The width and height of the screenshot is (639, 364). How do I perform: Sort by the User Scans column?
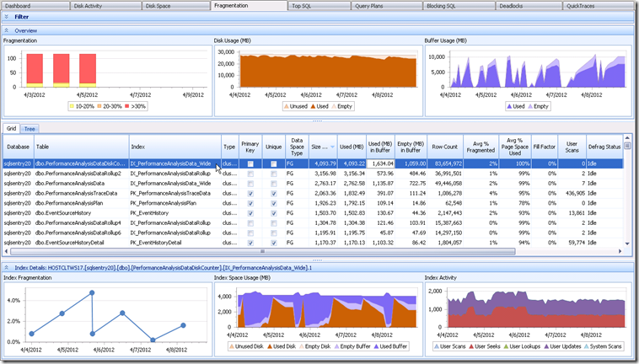(x=572, y=147)
